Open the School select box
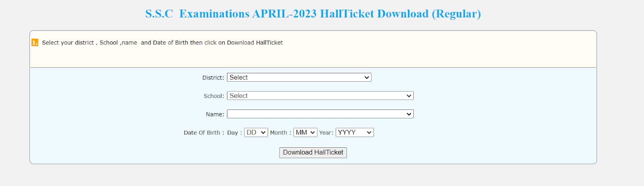 320,96
